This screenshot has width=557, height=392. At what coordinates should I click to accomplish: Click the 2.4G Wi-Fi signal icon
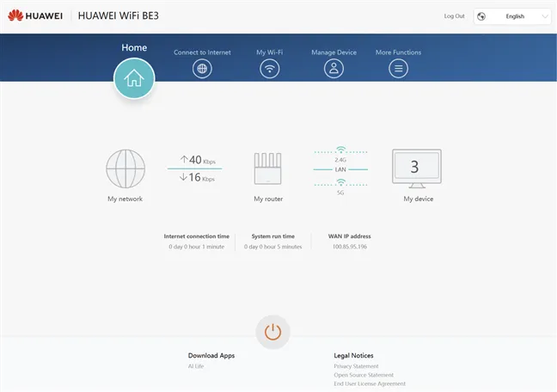coord(340,150)
